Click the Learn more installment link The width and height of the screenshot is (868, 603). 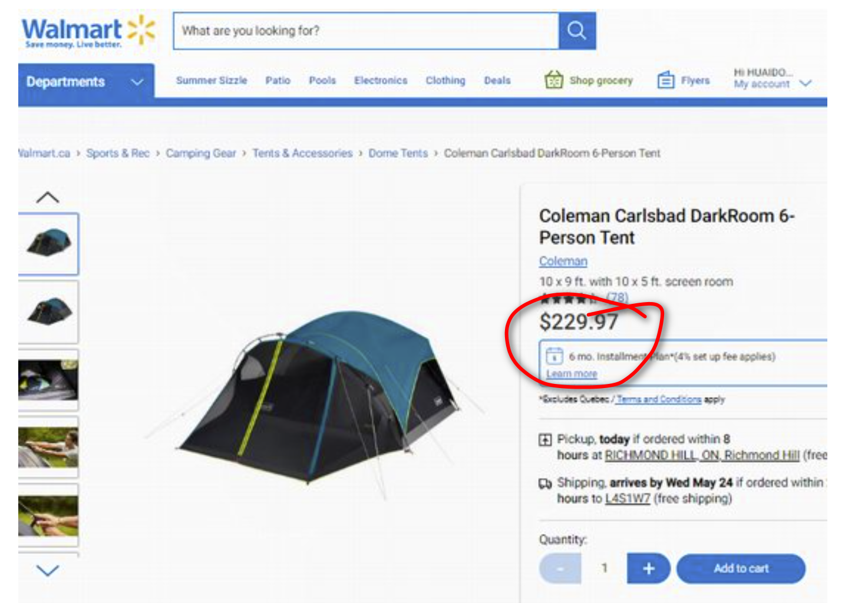click(572, 374)
